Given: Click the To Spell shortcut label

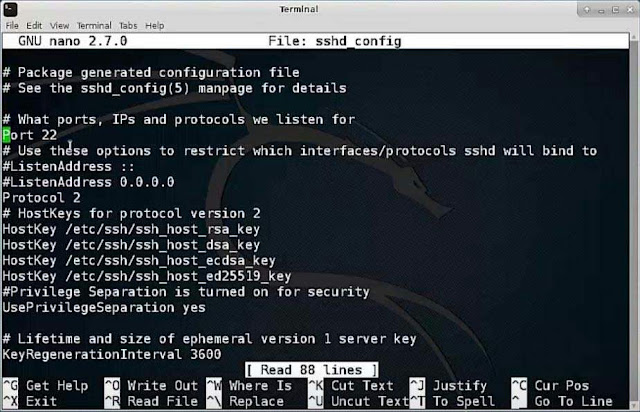Looking at the screenshot, I should point(464,401).
